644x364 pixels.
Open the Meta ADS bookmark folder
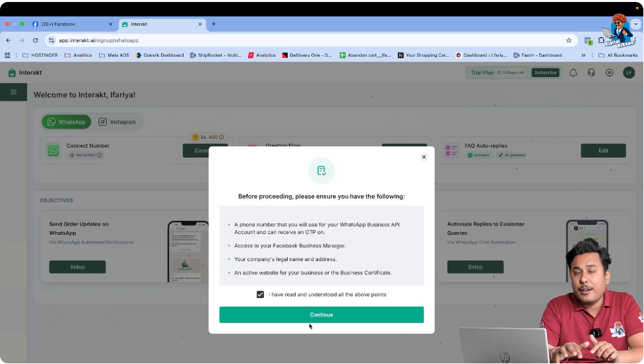114,55
